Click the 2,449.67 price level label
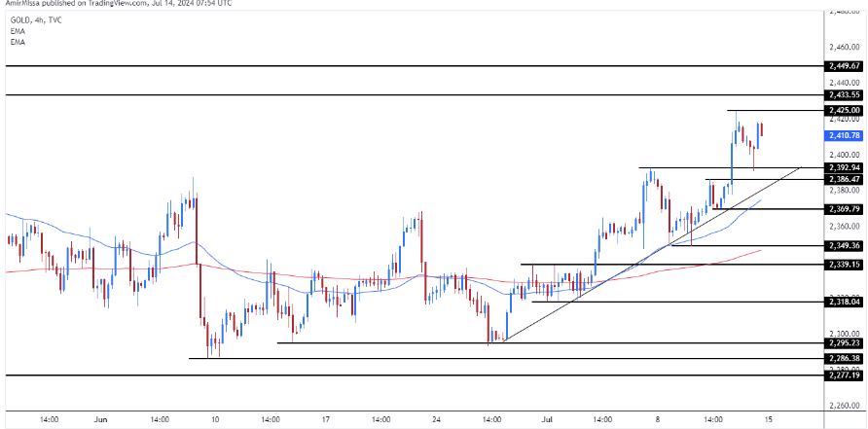 (843, 65)
